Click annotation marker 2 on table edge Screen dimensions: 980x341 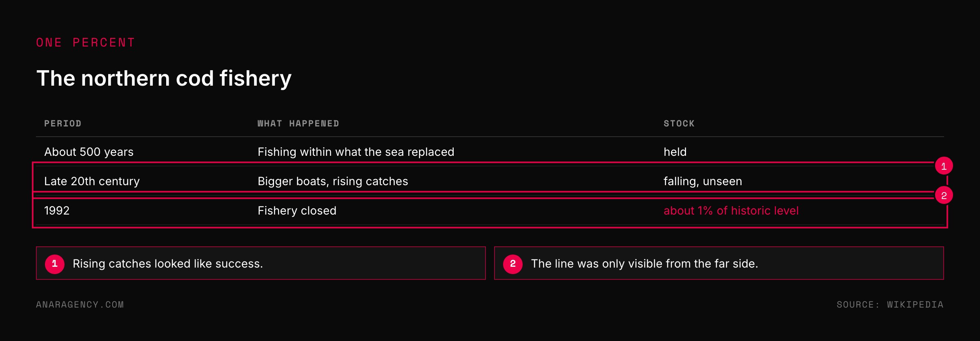tap(944, 195)
